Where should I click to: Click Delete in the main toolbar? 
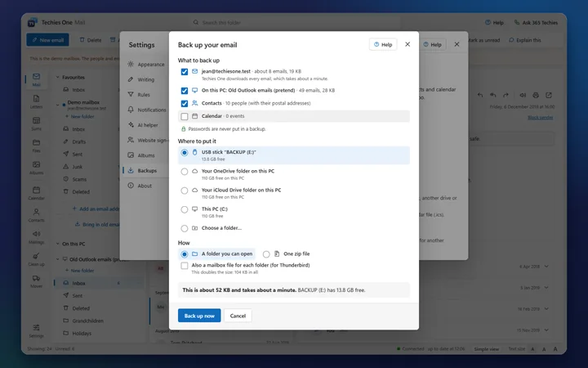pos(91,40)
